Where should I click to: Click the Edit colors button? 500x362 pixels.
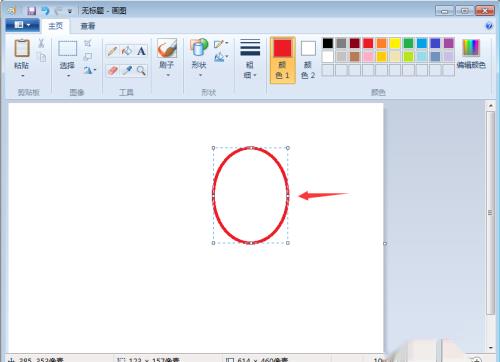coord(471,54)
